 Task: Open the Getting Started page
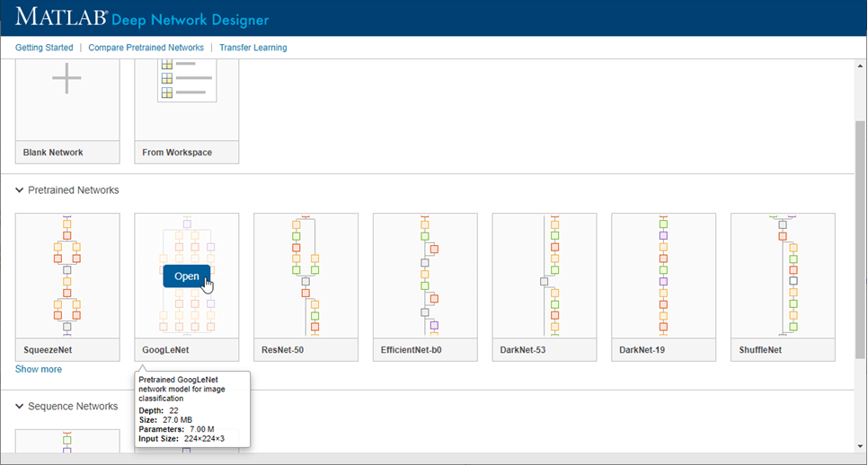(44, 48)
